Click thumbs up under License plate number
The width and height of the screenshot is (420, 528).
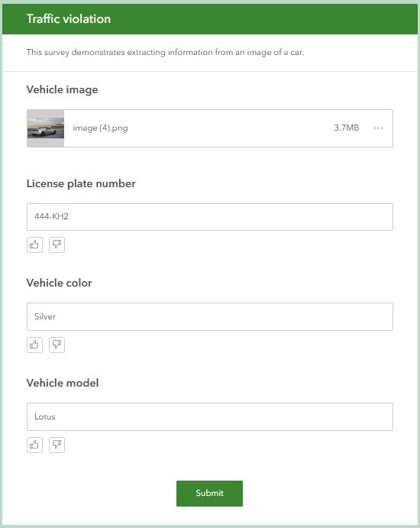[34, 245]
